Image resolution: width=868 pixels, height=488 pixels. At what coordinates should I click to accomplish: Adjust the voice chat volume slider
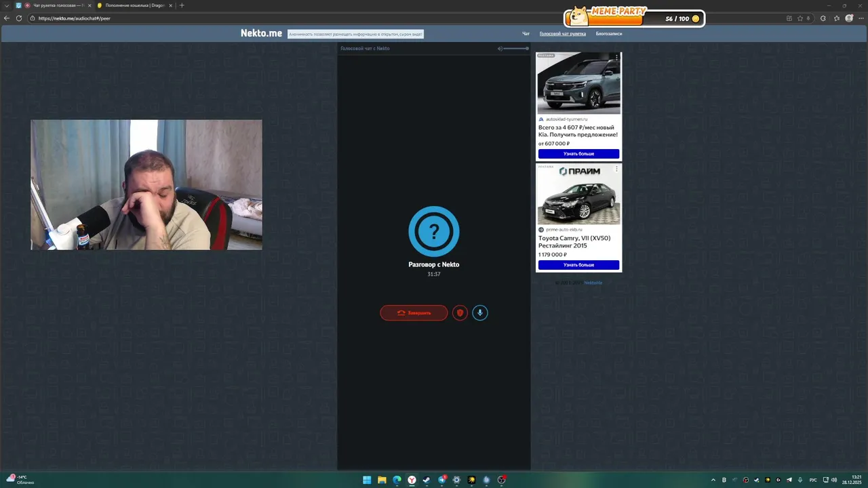coord(517,48)
